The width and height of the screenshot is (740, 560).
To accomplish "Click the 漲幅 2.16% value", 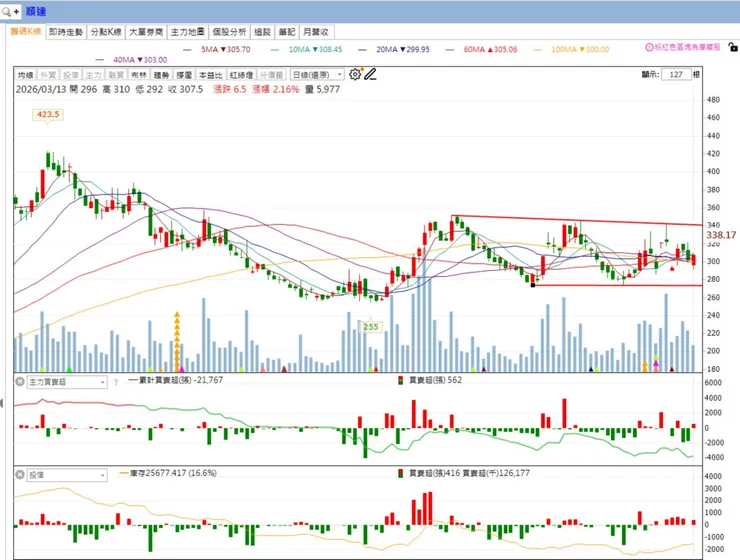I will click(x=276, y=90).
